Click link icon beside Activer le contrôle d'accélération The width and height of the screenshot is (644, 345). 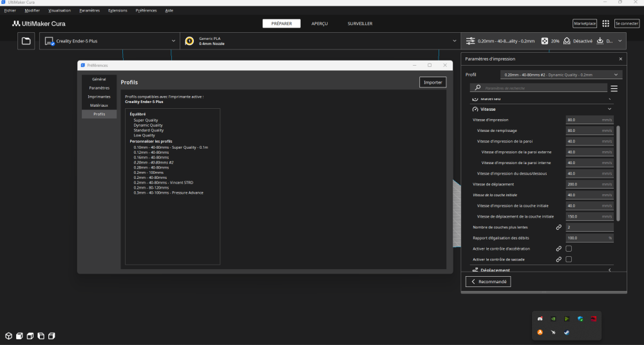pos(558,248)
